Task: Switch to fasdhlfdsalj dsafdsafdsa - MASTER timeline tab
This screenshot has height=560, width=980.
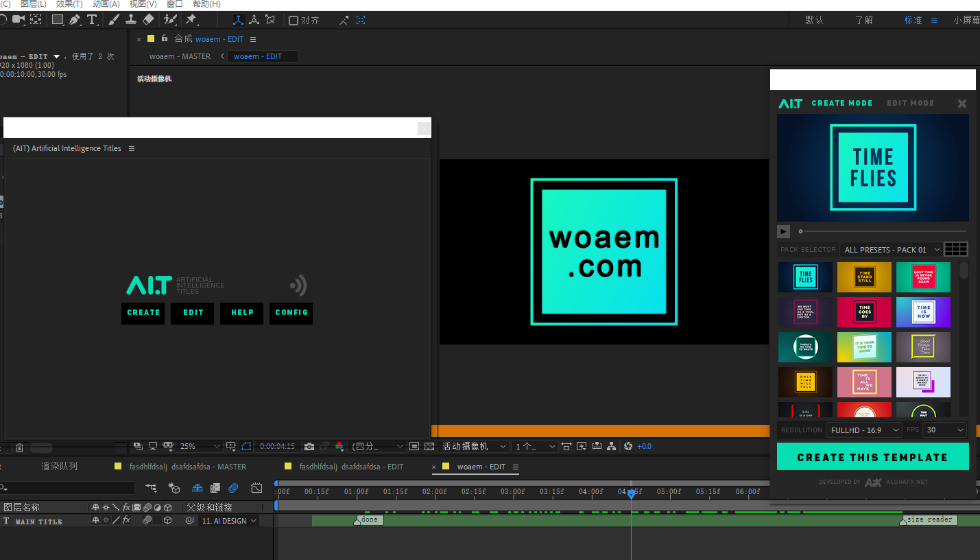Action: pos(188,467)
